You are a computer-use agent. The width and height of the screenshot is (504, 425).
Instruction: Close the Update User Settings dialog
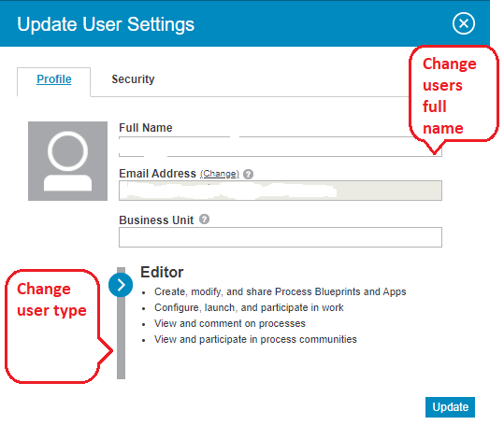tap(464, 23)
